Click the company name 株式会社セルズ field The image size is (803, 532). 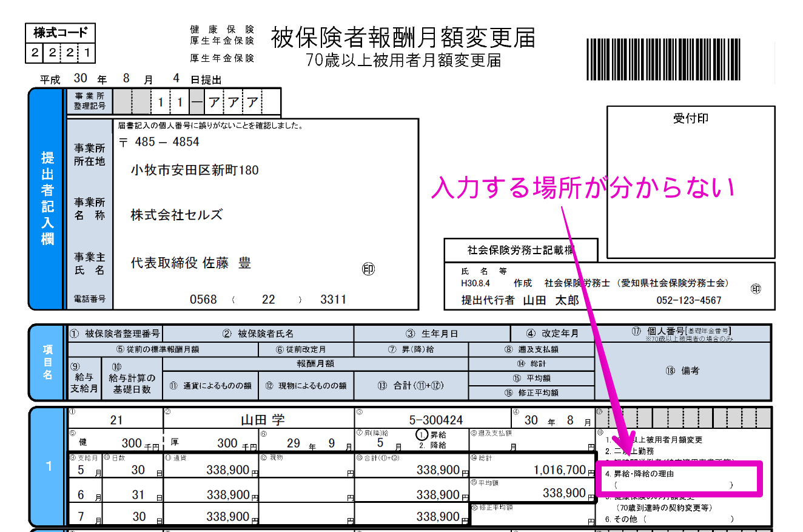(x=176, y=215)
